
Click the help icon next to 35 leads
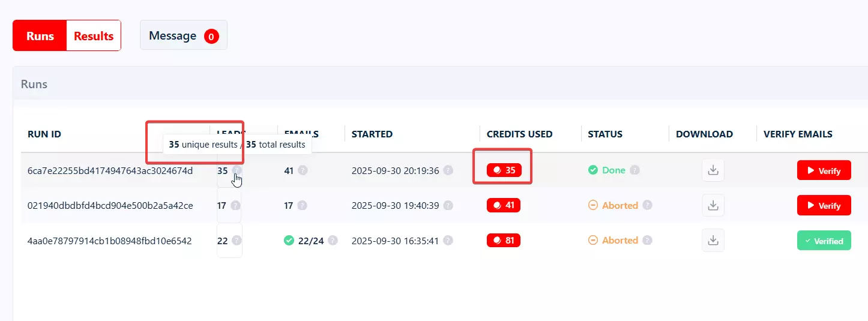tap(237, 170)
